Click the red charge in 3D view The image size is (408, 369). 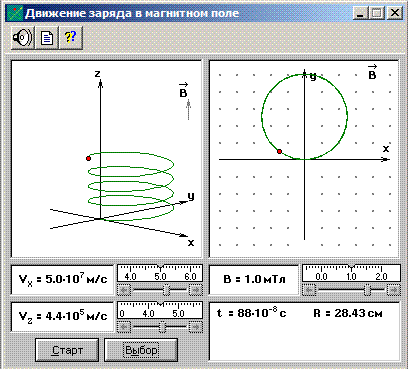(x=88, y=158)
